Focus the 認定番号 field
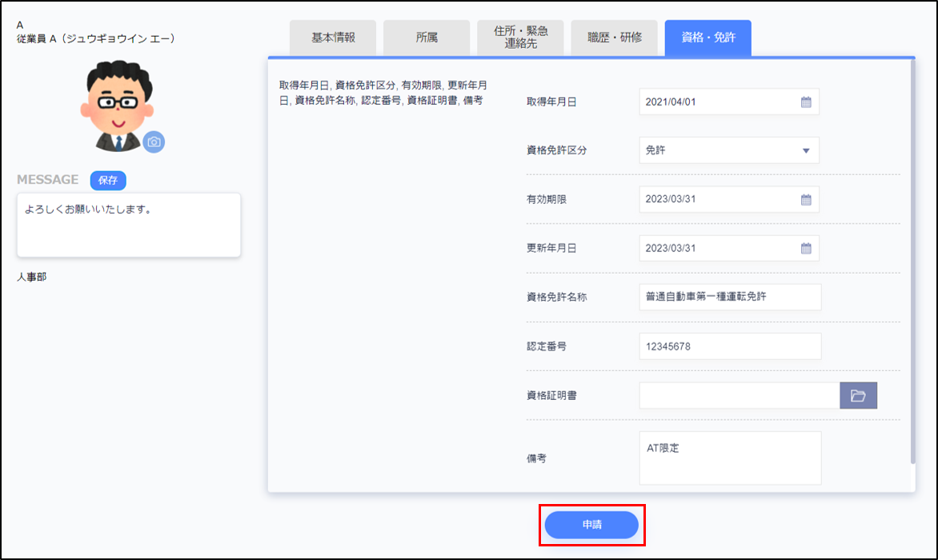The image size is (938, 560). click(730, 346)
